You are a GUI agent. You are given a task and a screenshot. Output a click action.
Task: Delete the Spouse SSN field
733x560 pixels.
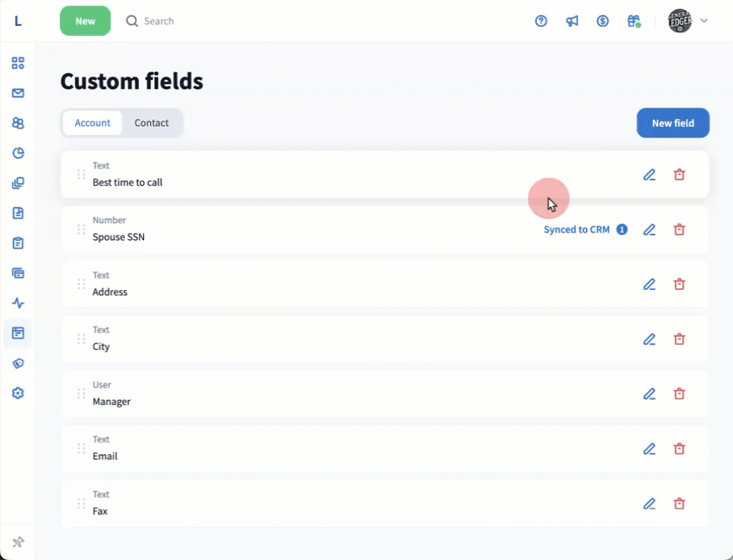click(x=680, y=230)
